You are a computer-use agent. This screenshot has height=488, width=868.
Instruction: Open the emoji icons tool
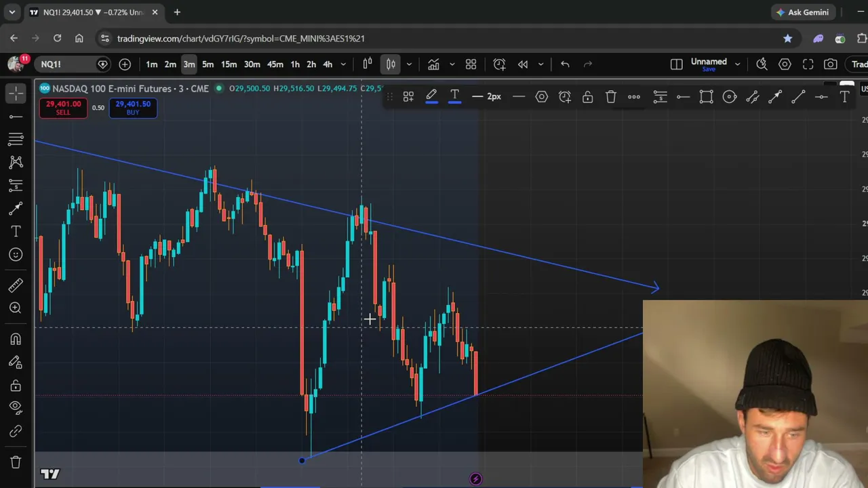[16, 254]
